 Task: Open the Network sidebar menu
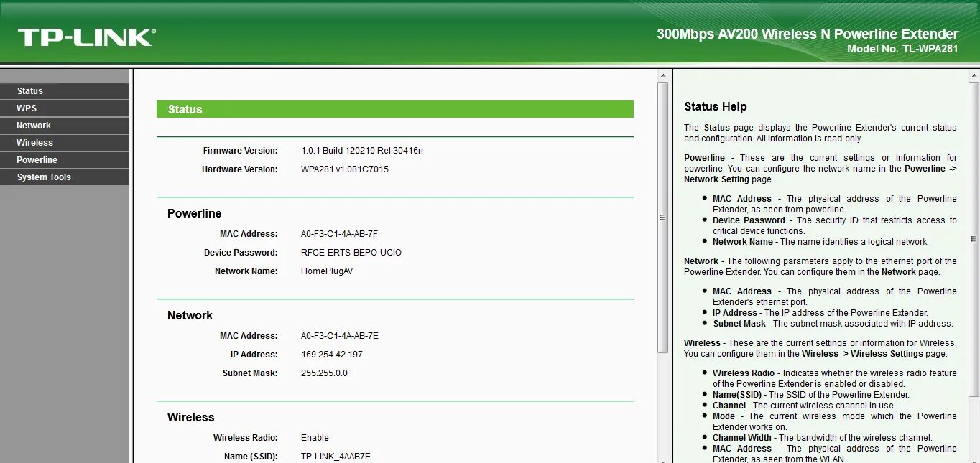pos(65,126)
